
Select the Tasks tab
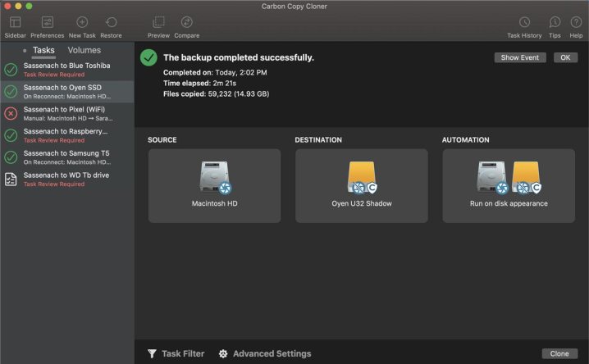point(43,51)
